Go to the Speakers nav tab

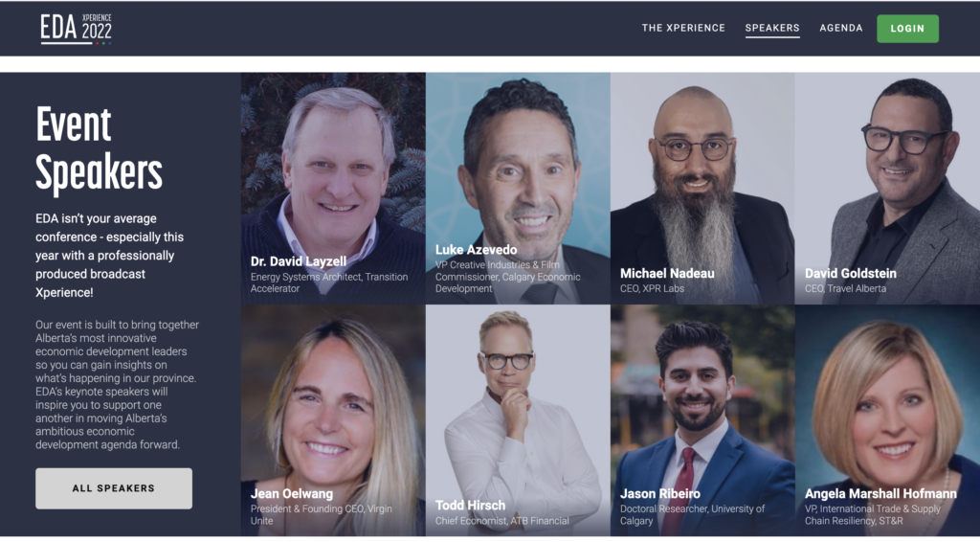point(772,28)
